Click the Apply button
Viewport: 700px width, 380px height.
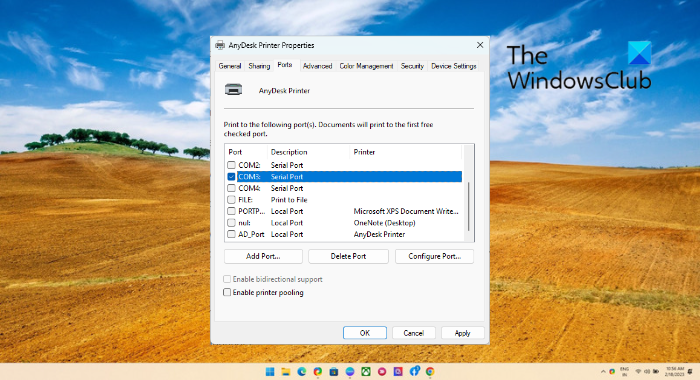click(462, 333)
